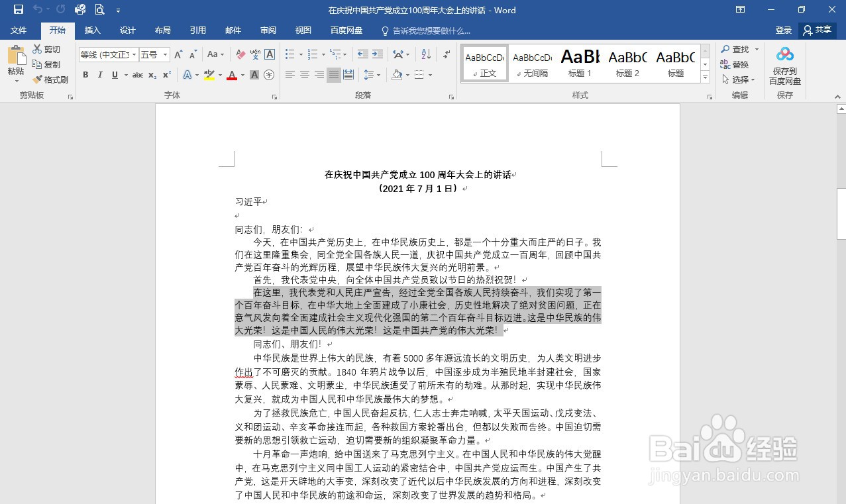Decrease font size with the shrink font icon
This screenshot has width=846, height=504.
(192, 54)
